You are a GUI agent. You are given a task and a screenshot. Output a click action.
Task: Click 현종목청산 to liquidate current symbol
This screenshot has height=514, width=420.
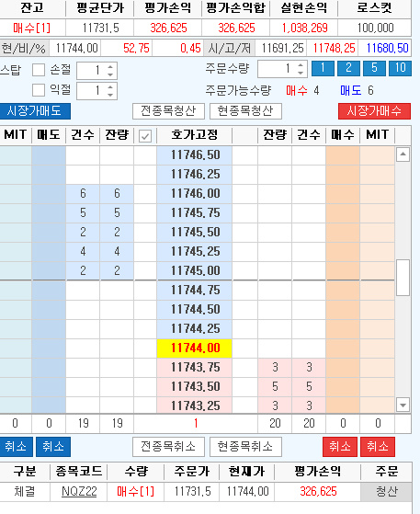(x=245, y=111)
